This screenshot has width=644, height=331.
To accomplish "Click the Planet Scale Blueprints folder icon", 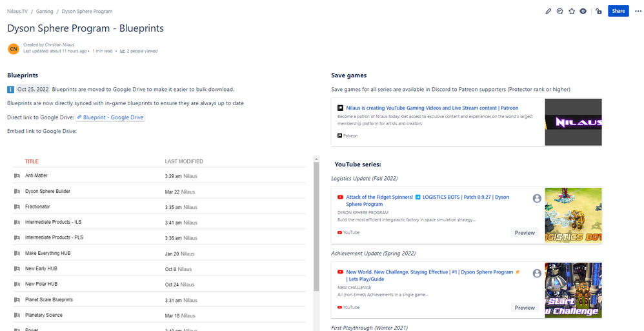I will pos(17,300).
